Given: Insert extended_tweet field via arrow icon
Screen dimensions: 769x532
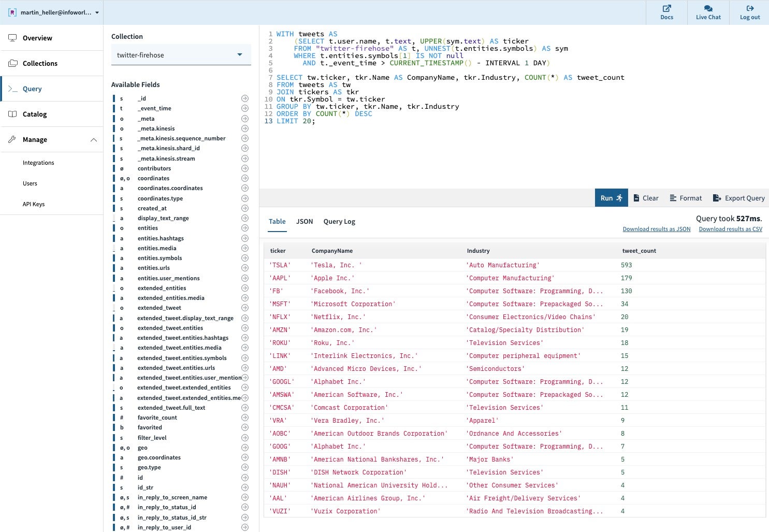Looking at the screenshot, I should (x=245, y=308).
